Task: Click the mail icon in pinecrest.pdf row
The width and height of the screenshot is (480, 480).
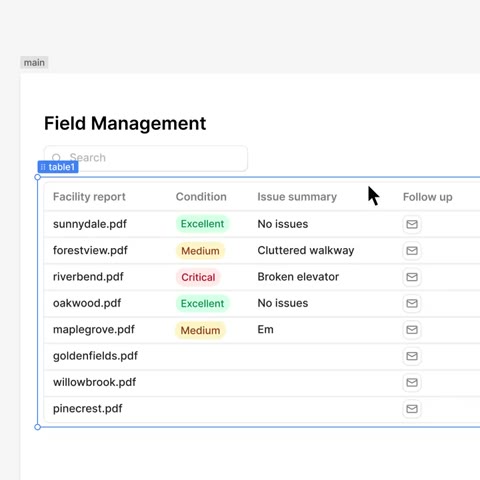Action: (x=412, y=408)
